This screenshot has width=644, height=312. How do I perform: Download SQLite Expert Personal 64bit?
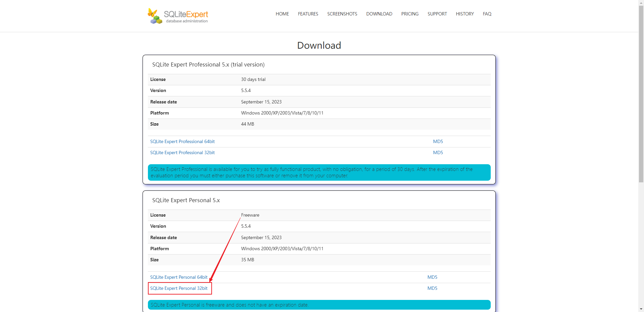tap(179, 277)
